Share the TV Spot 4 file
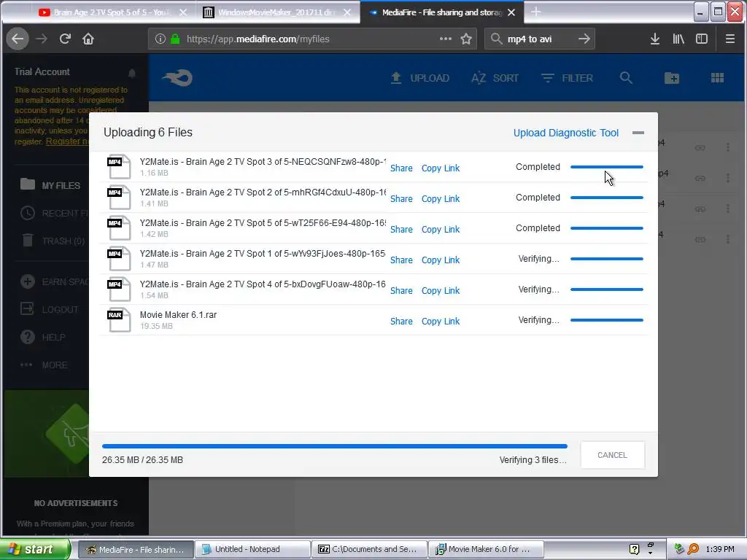The height and width of the screenshot is (560, 747). coord(401,290)
